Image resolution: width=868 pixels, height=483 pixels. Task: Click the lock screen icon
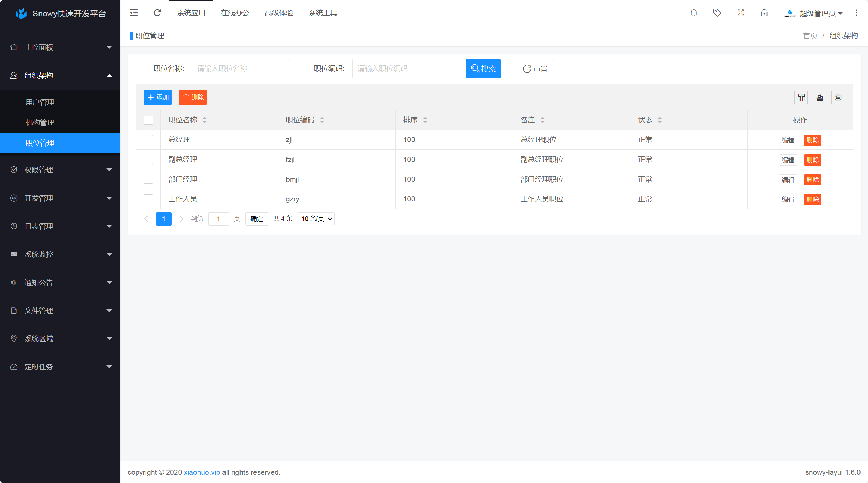coord(764,13)
